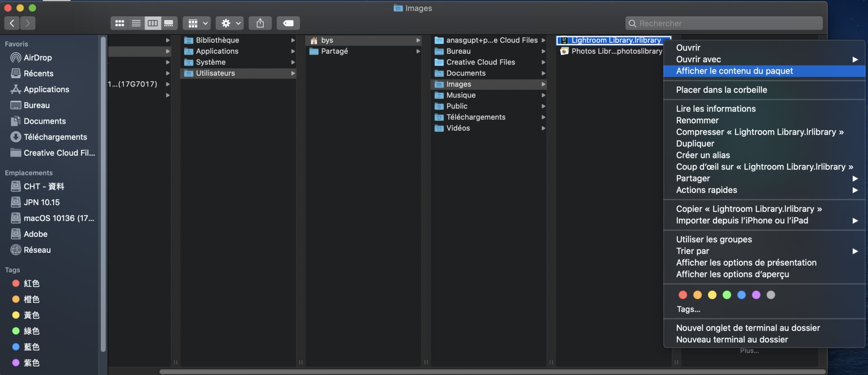This screenshot has width=868, height=375.
Task: Choose Ouvrir from the context menu
Action: (764, 47)
